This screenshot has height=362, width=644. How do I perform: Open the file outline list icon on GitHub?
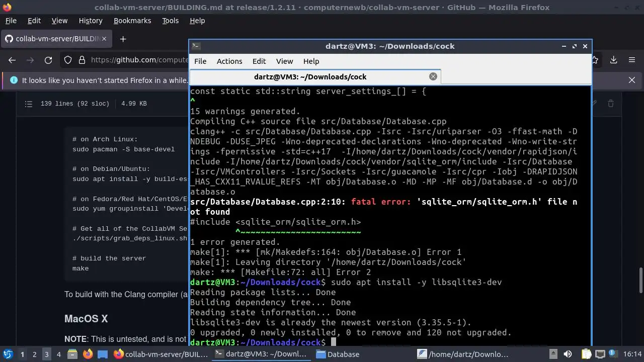pyautogui.click(x=29, y=104)
